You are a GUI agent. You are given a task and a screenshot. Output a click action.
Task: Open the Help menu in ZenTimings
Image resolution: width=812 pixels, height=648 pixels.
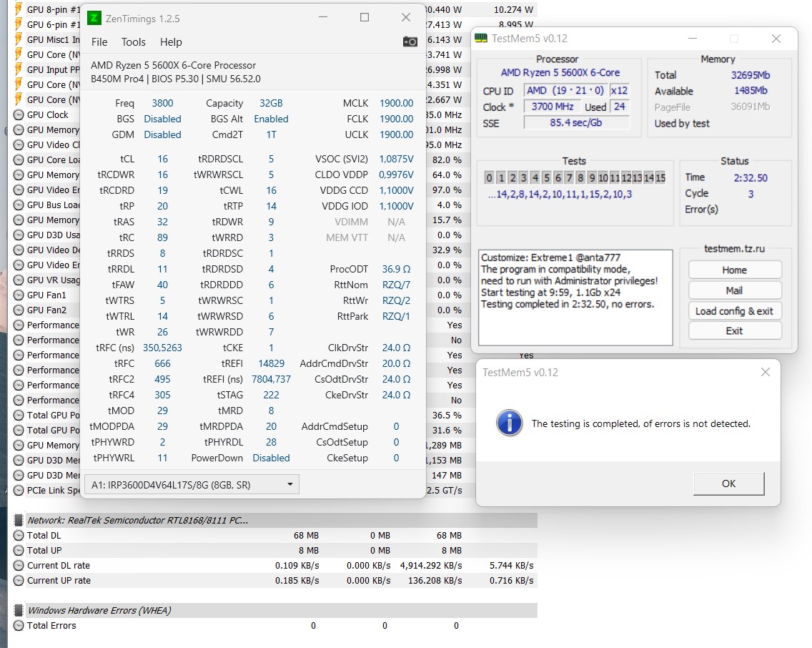171,42
